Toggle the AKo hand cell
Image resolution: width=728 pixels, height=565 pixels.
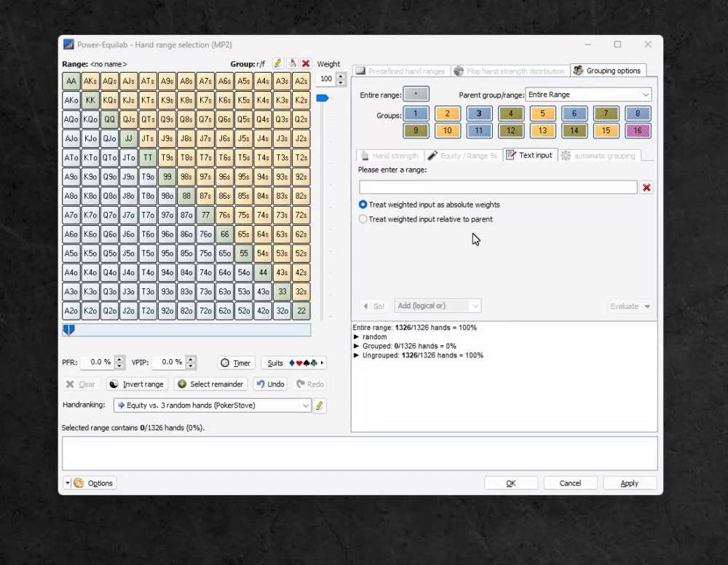71,100
